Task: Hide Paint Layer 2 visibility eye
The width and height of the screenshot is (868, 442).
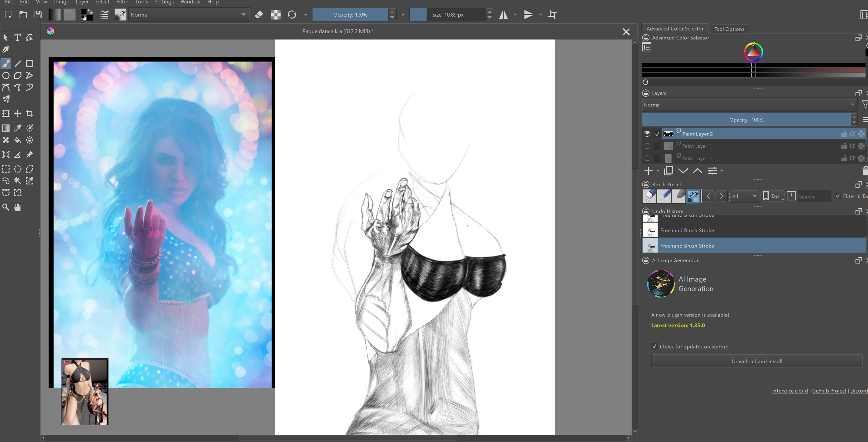Action: point(647,134)
